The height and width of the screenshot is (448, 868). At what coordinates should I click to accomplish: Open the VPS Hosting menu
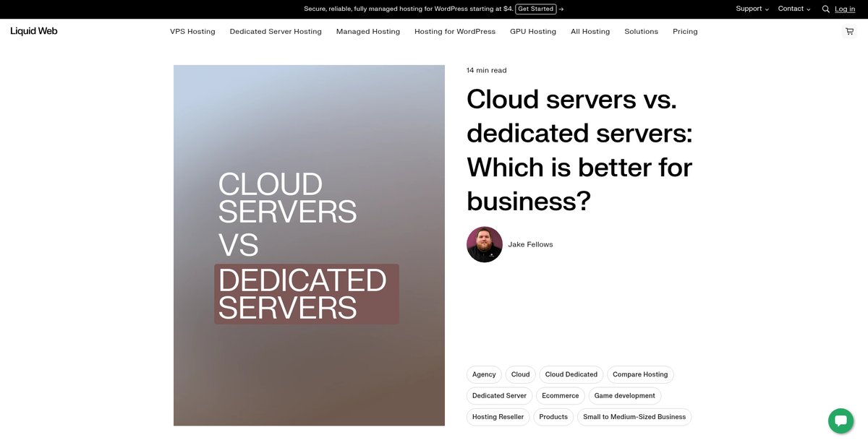point(192,31)
